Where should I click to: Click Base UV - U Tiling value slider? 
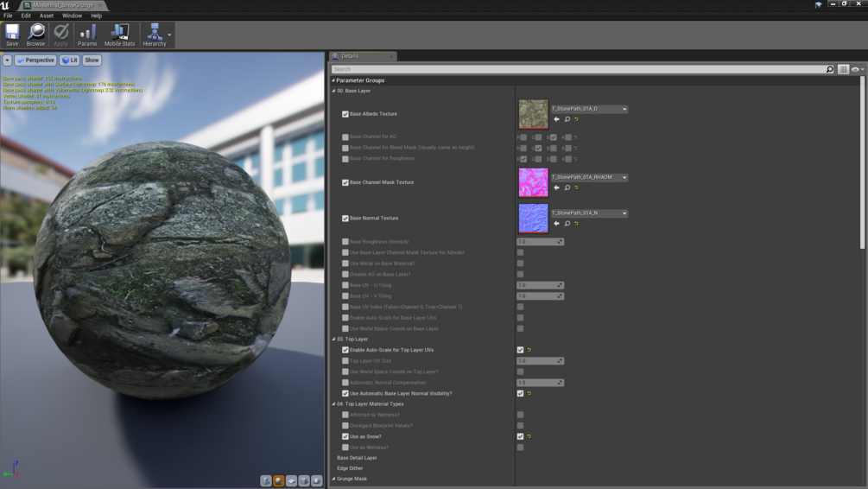(x=541, y=285)
